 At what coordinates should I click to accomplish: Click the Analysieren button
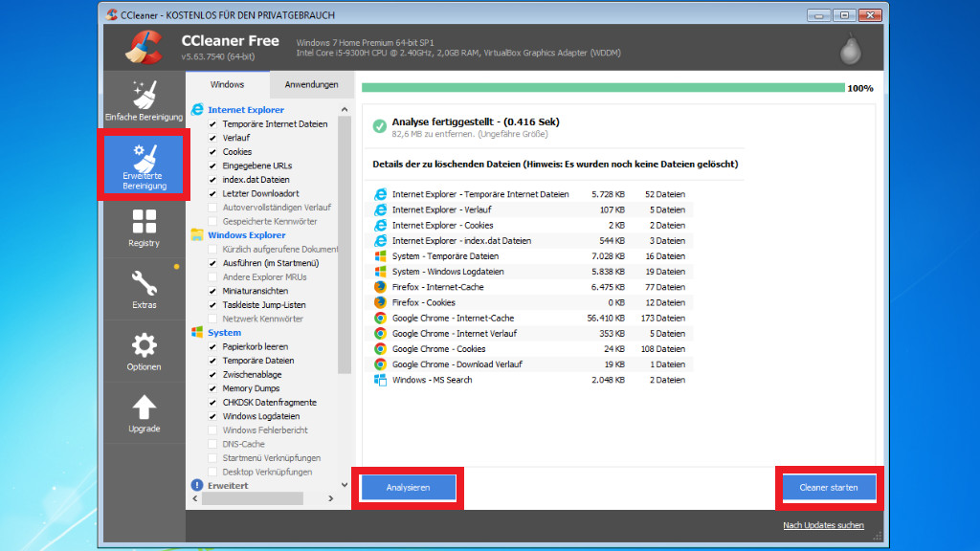coord(408,488)
